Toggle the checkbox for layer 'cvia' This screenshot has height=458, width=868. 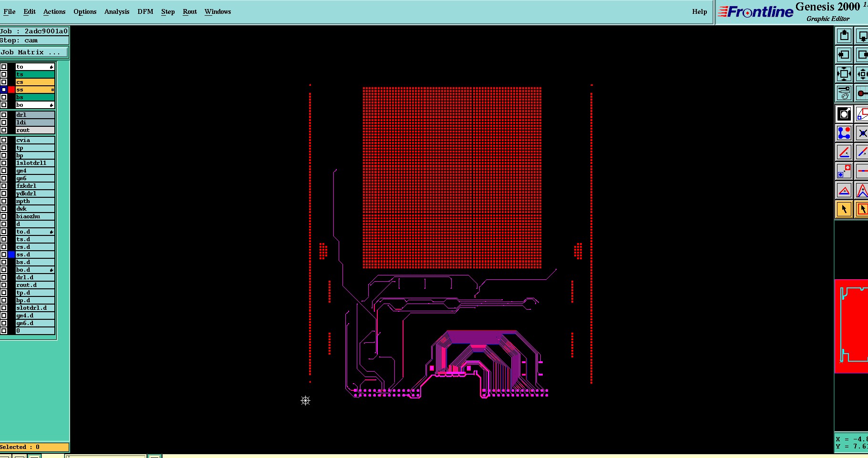pyautogui.click(x=4, y=140)
